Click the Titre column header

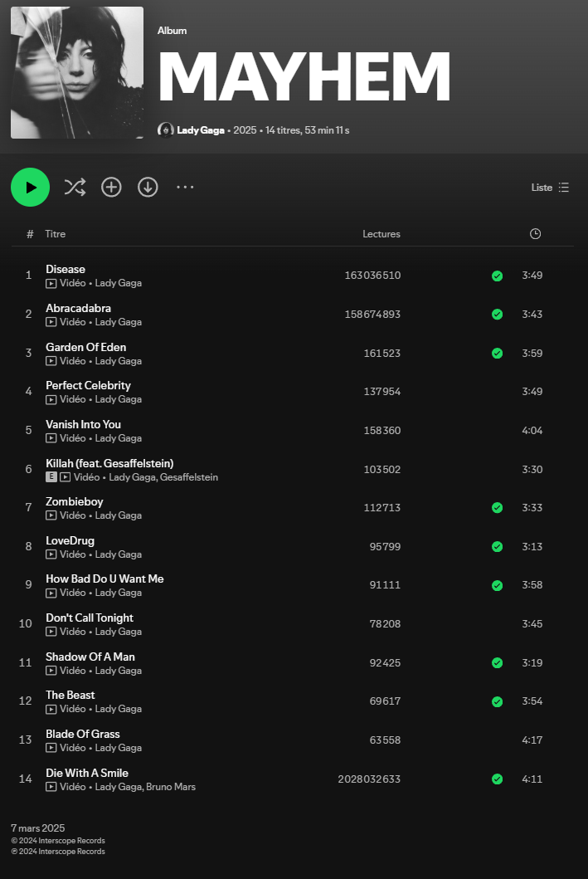coord(56,234)
